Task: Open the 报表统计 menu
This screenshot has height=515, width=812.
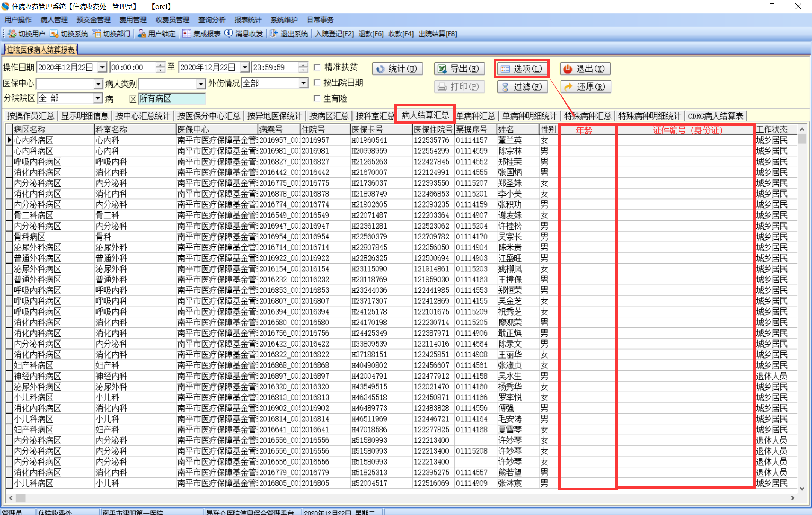Action: tap(247, 20)
